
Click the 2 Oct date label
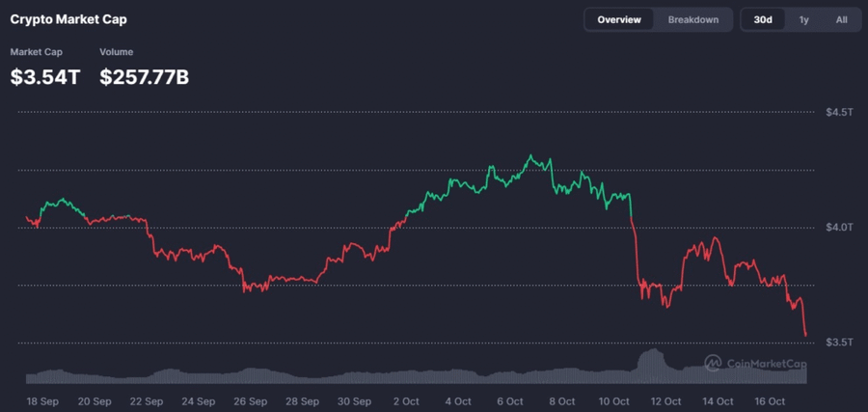(x=406, y=400)
